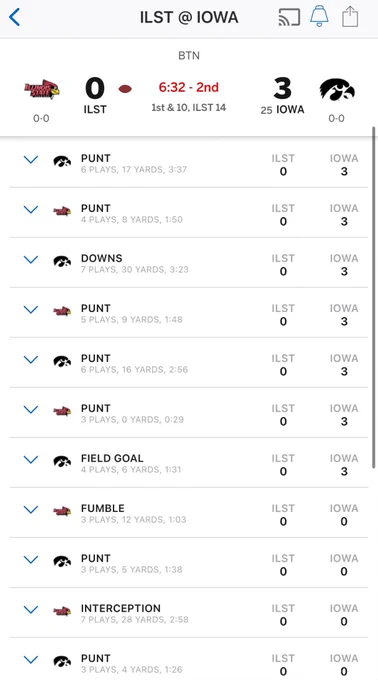Select the 4 plays, 8 yards punt row
378x680 pixels.
point(189,213)
